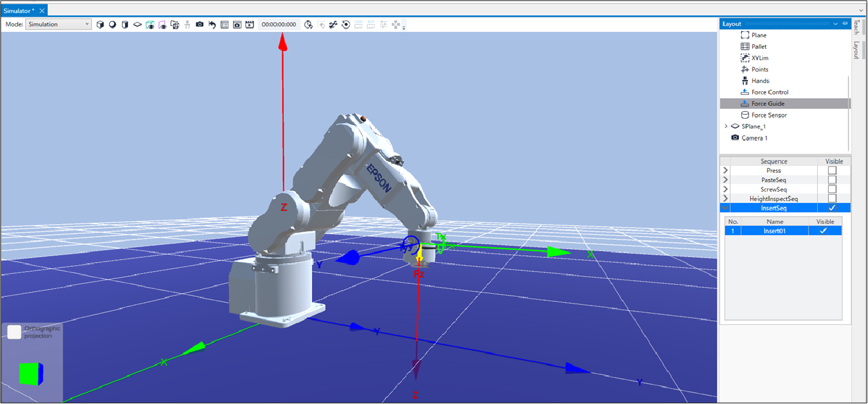
Task: Expand the PasteSeq sequence row
Action: (x=725, y=180)
